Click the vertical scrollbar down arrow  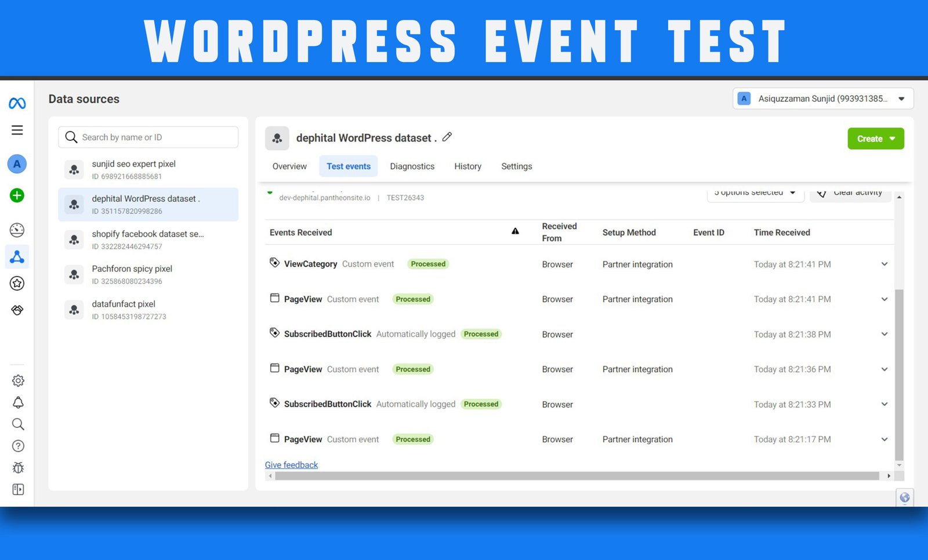tap(899, 466)
